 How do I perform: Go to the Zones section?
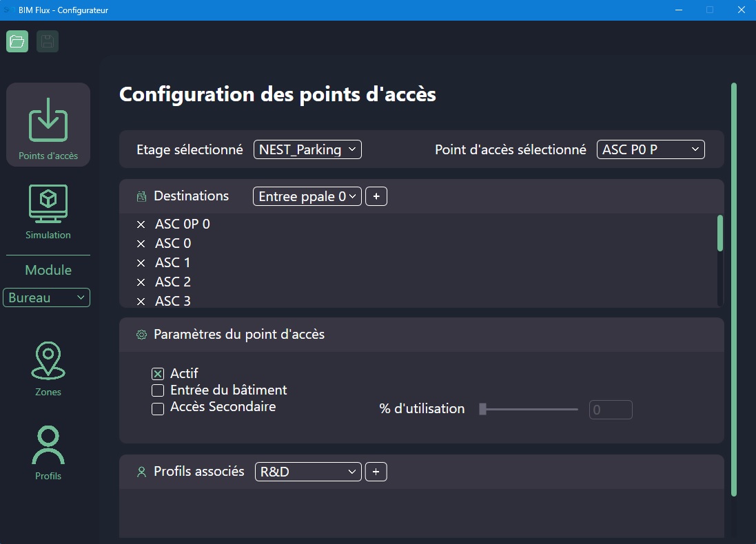coord(48,370)
